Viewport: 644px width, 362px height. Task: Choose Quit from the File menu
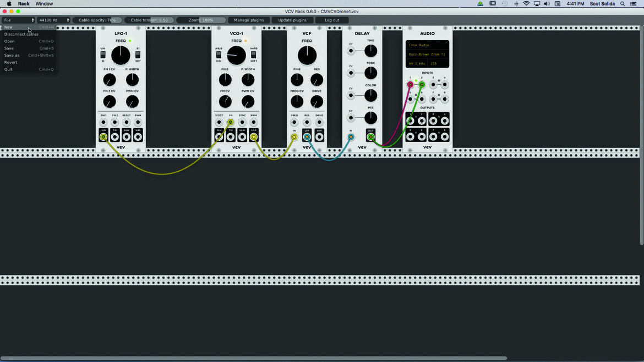pos(29,69)
